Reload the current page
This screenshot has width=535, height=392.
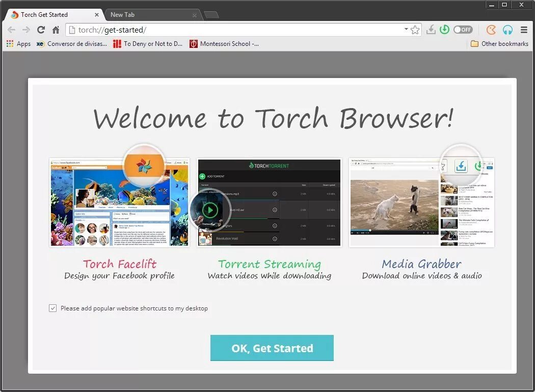click(41, 30)
